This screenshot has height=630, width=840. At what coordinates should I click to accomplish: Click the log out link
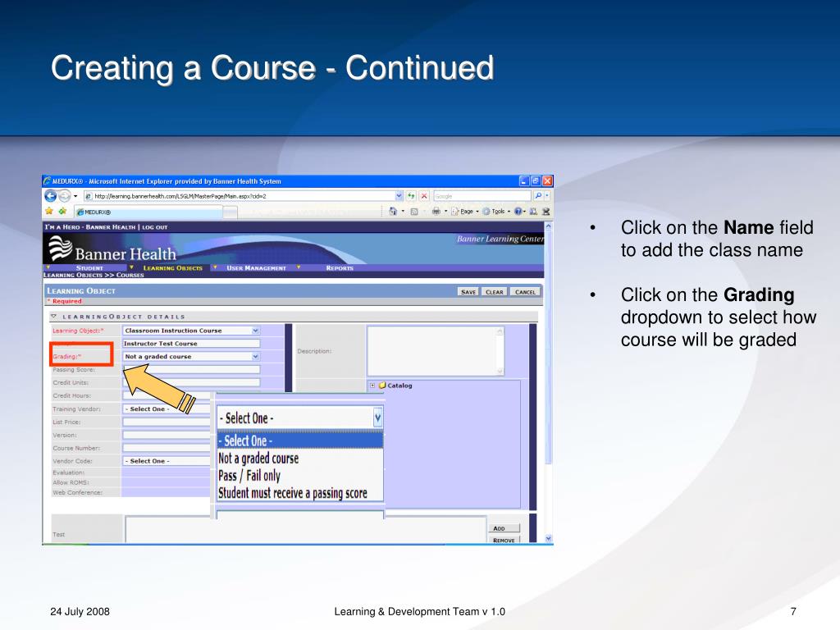[155, 227]
